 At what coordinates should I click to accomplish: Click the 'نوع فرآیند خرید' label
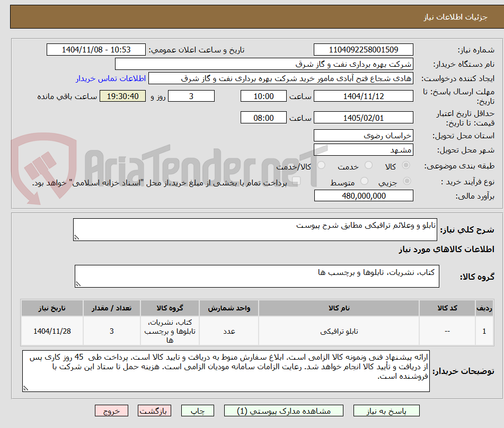(x=467, y=182)
